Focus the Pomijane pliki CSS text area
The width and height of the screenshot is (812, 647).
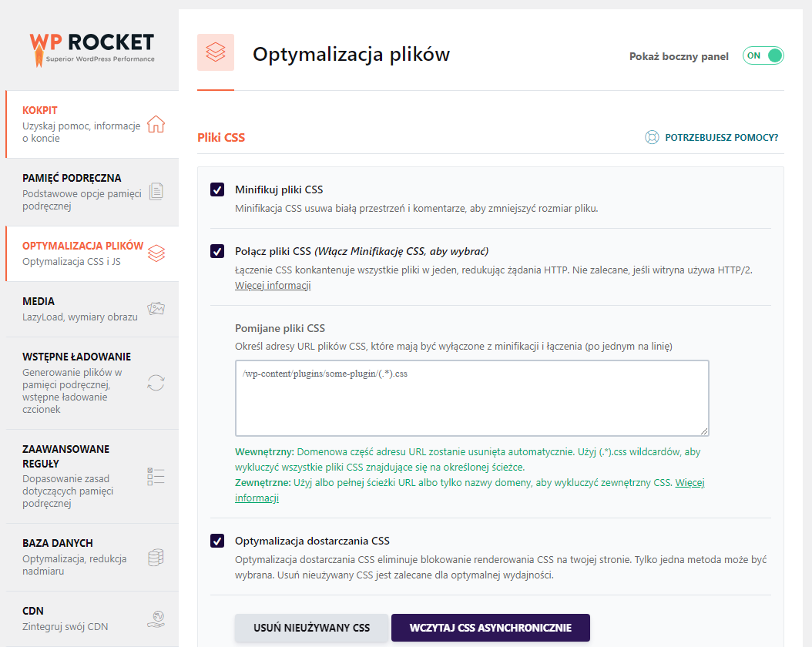471,398
